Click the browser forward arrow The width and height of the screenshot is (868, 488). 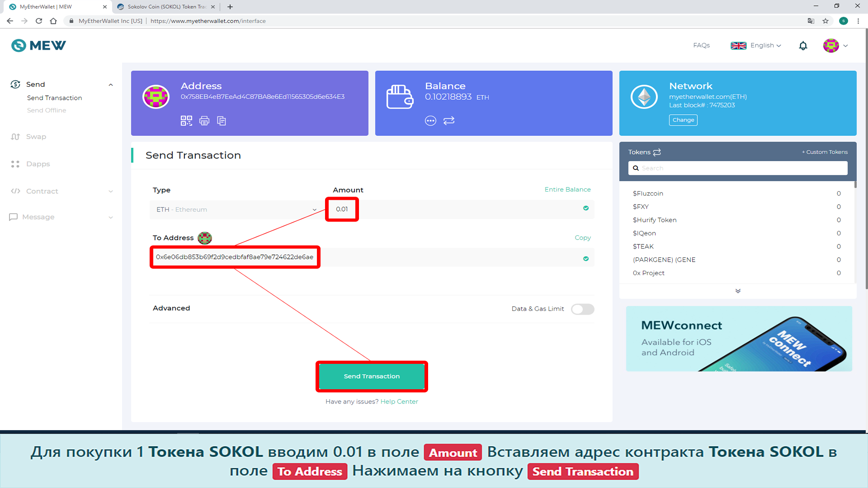(x=24, y=21)
